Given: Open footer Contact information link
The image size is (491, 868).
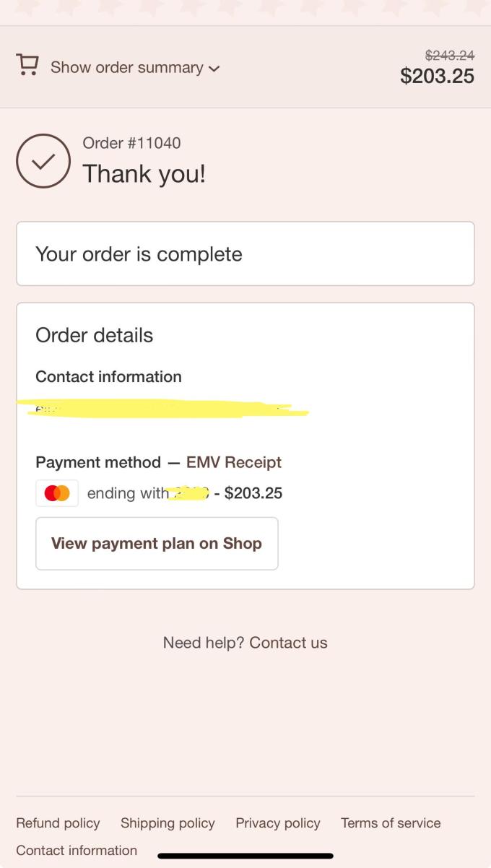Looking at the screenshot, I should click(77, 851).
